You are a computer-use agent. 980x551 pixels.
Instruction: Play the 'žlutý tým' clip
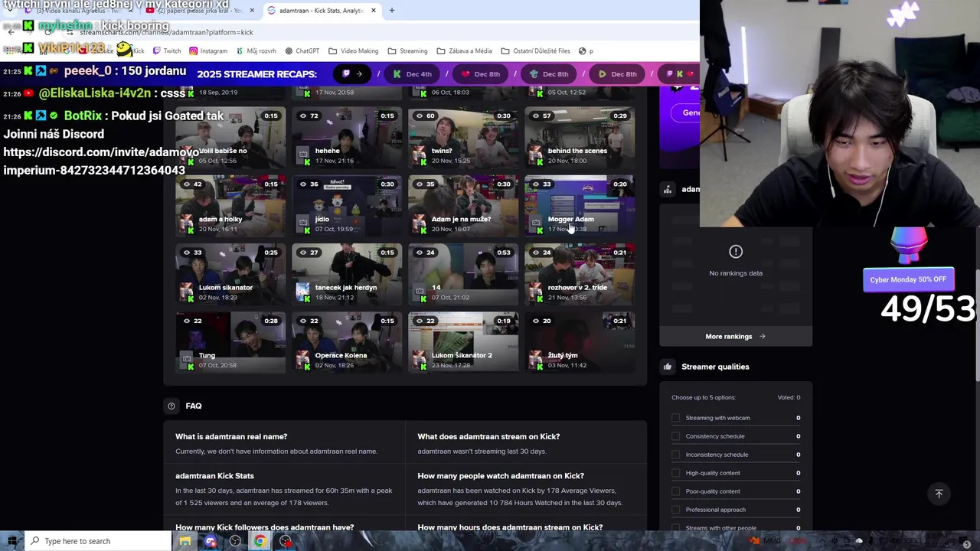[x=580, y=343]
